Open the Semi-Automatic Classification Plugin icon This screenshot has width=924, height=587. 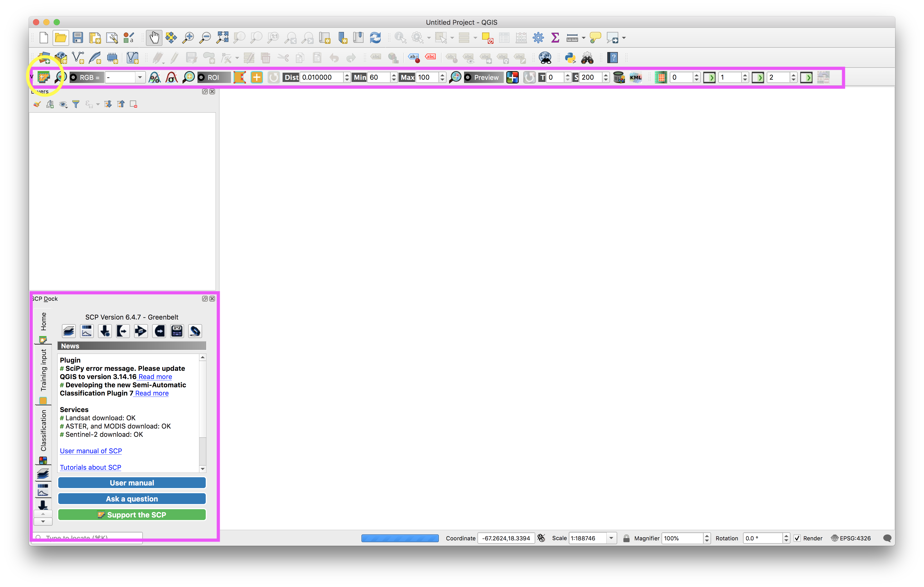click(x=44, y=77)
